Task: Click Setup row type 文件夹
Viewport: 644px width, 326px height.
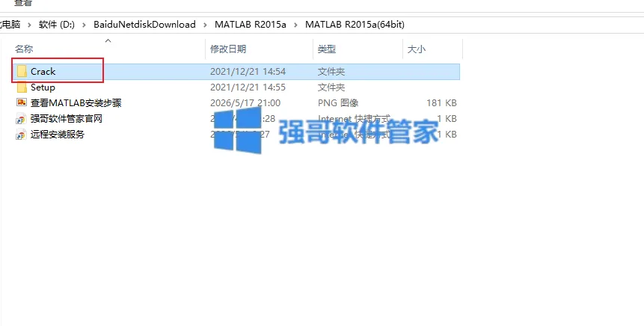Action: click(331, 87)
